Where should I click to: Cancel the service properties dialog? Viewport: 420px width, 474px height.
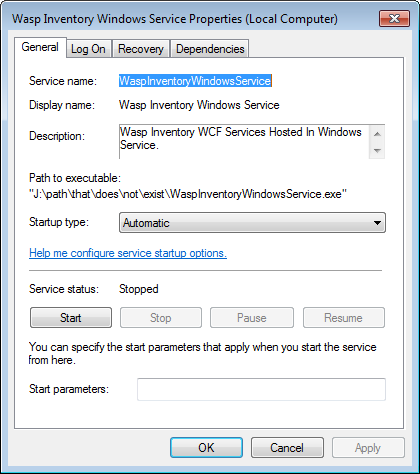click(x=287, y=448)
